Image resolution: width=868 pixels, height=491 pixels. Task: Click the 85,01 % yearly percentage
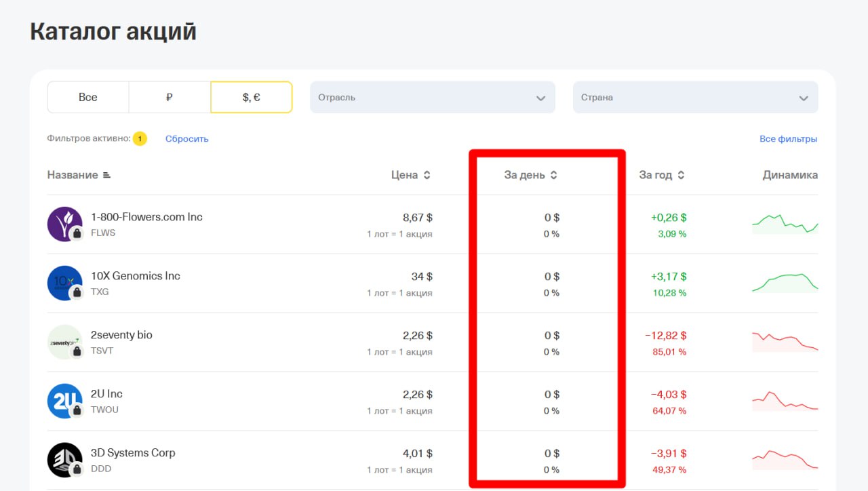[x=670, y=352]
